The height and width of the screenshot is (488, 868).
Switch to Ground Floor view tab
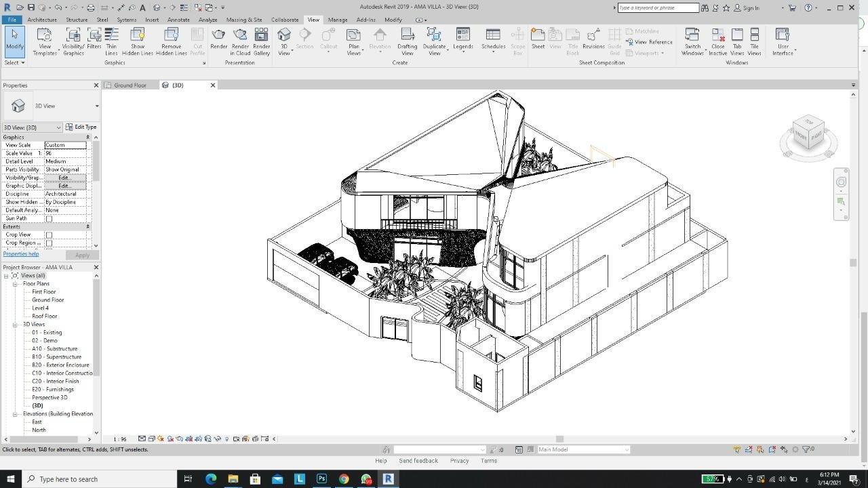(x=130, y=85)
